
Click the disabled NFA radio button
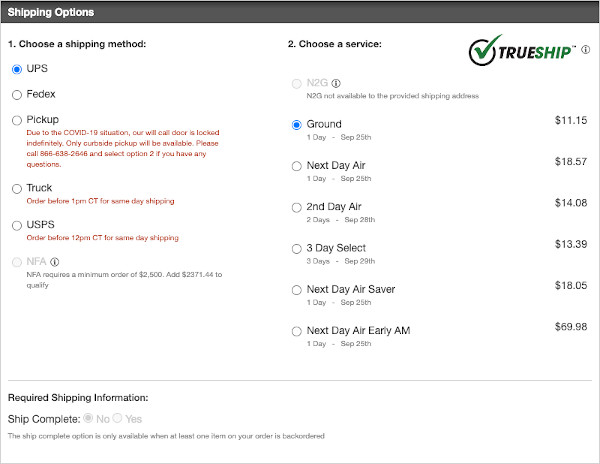[x=17, y=262]
